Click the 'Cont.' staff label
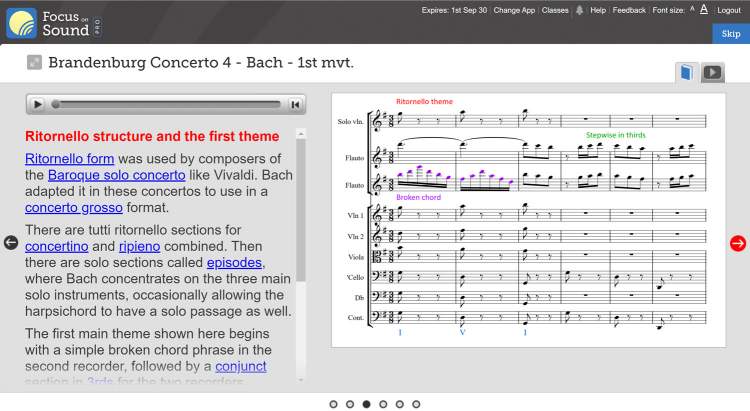This screenshot has width=750, height=411. 355,317
